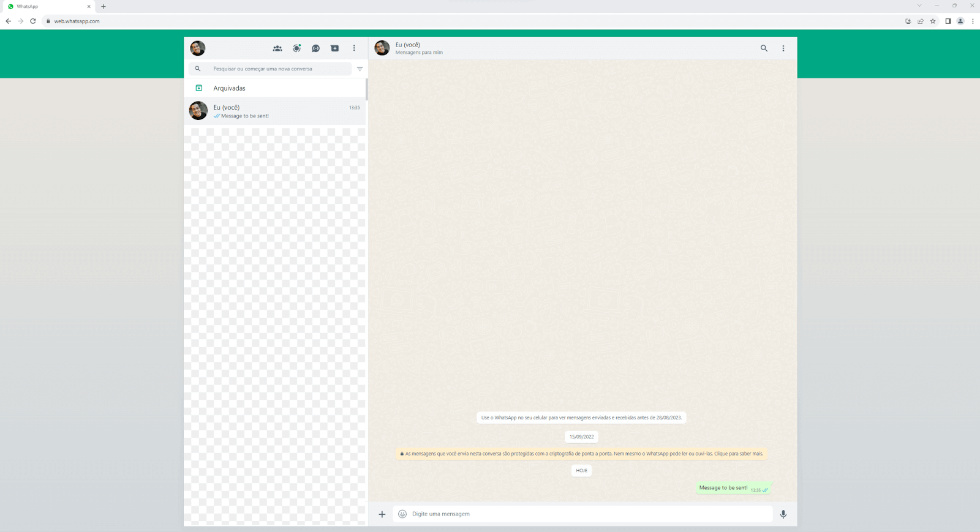
Task: Go back in browser history
Action: click(9, 21)
